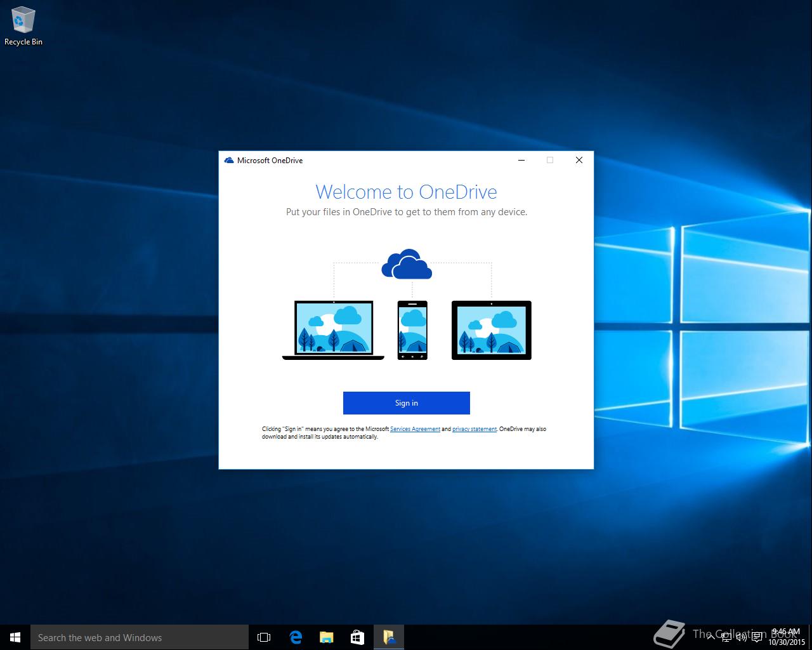
Task: Minimize the Microsoft OneDrive window
Action: (521, 160)
